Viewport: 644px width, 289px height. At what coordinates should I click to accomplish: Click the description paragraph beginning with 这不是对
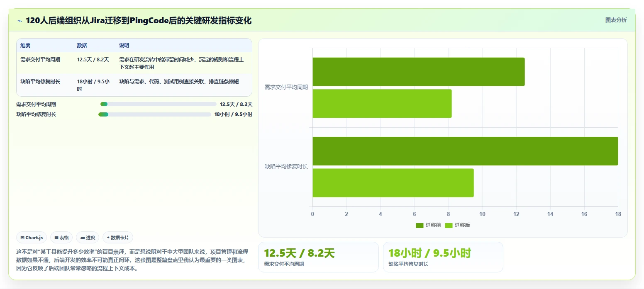click(132, 260)
